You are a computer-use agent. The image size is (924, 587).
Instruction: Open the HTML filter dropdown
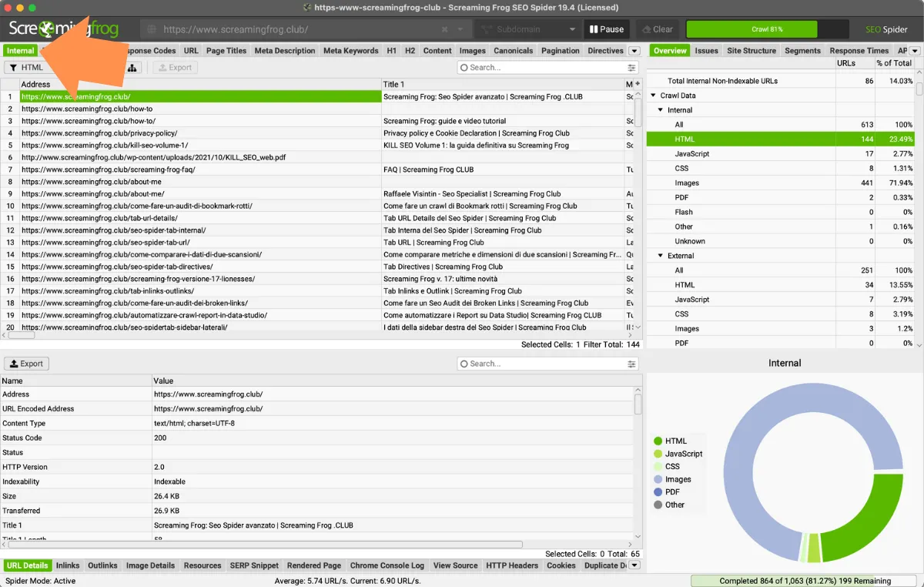[32, 68]
